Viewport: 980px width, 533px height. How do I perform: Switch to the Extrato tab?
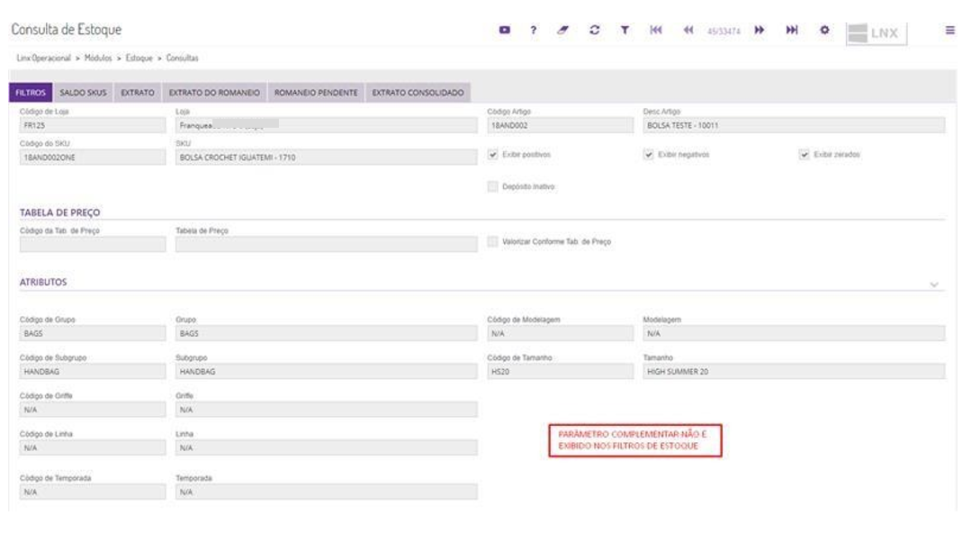[138, 93]
